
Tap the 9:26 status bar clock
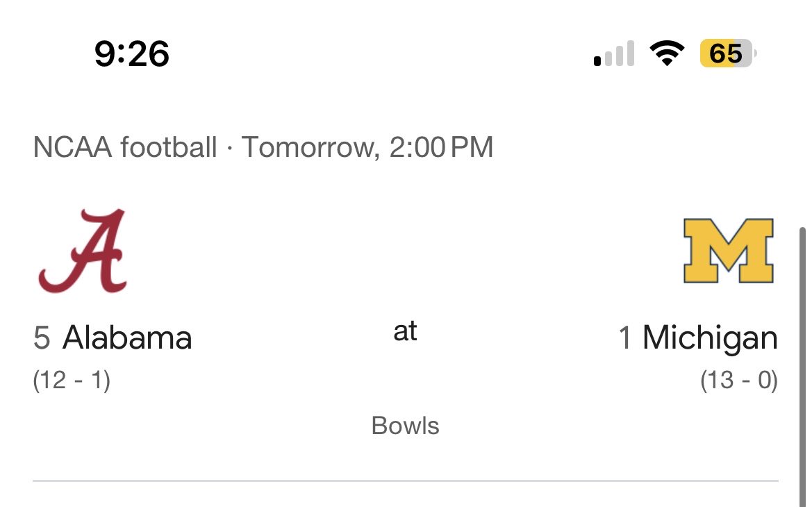pyautogui.click(x=132, y=53)
